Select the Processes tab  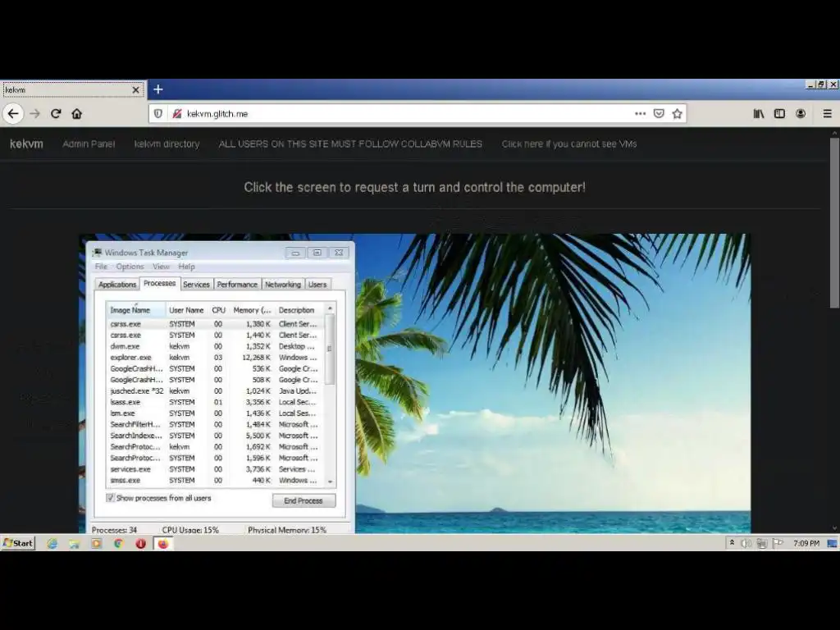(160, 283)
